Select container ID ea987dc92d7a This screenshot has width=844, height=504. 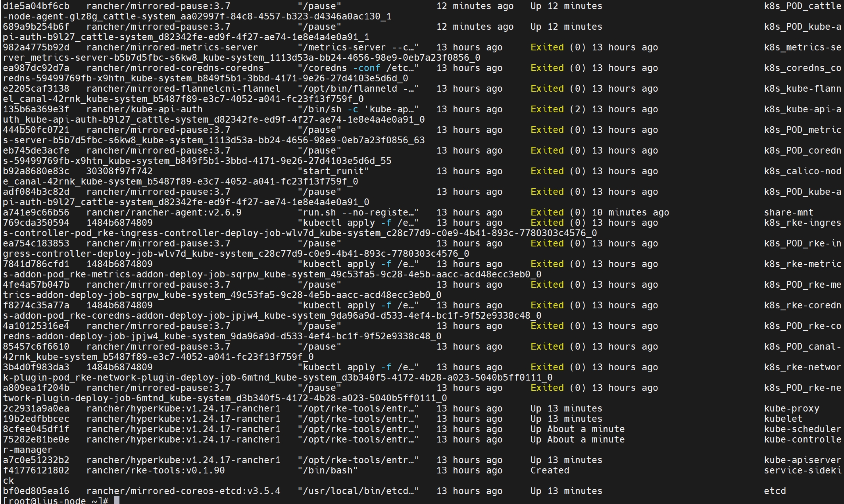point(36,68)
